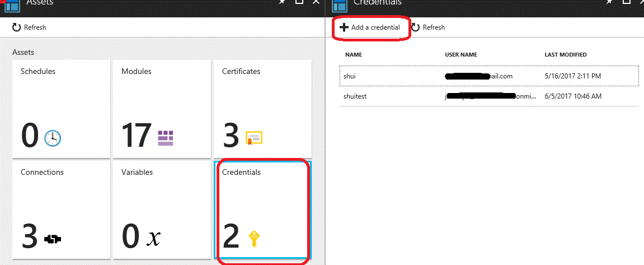
Task: Select the shui credential row
Action: tap(489, 76)
